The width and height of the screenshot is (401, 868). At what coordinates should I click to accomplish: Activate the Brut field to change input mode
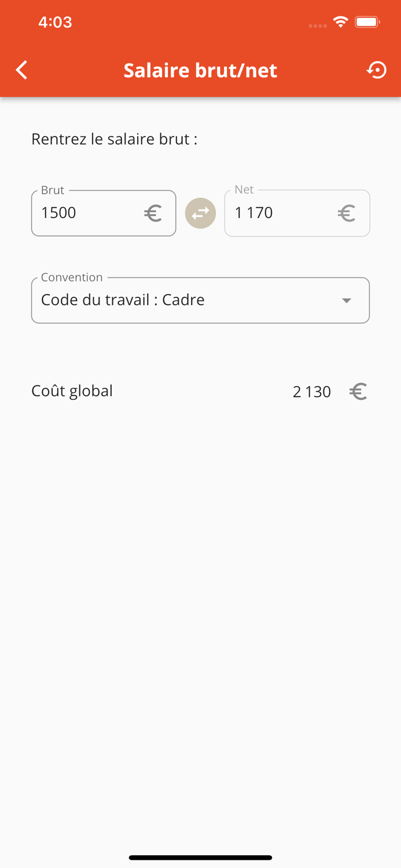[87, 213]
